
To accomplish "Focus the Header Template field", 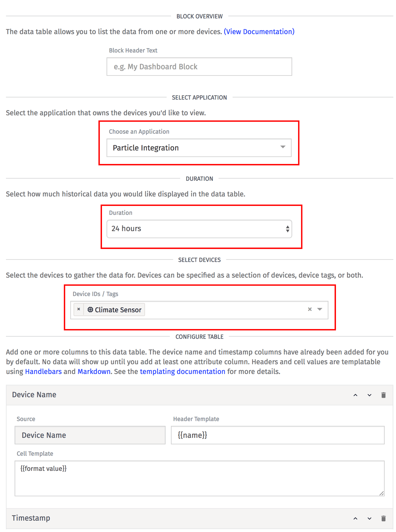I will tap(277, 435).
